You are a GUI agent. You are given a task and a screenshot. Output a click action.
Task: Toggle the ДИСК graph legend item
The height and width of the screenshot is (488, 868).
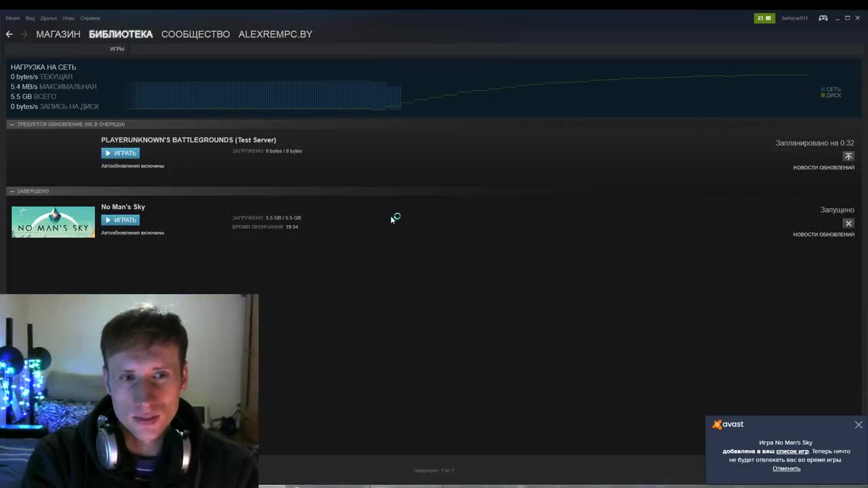click(x=831, y=96)
